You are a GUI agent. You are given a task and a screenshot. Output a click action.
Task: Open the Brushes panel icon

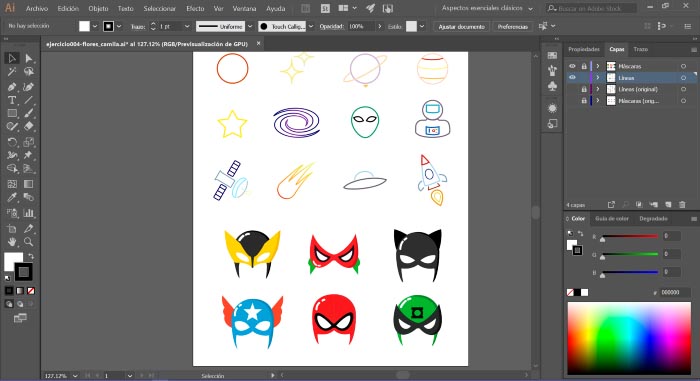coord(552,70)
